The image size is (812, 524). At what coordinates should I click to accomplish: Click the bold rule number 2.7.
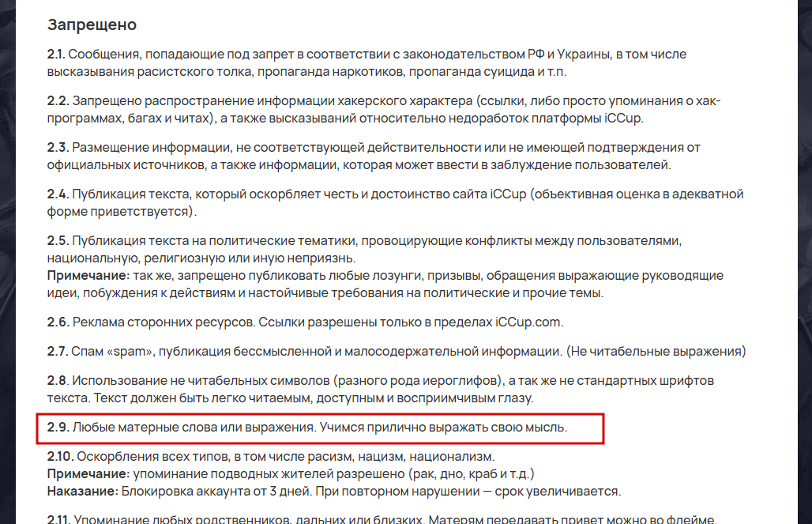[58, 351]
